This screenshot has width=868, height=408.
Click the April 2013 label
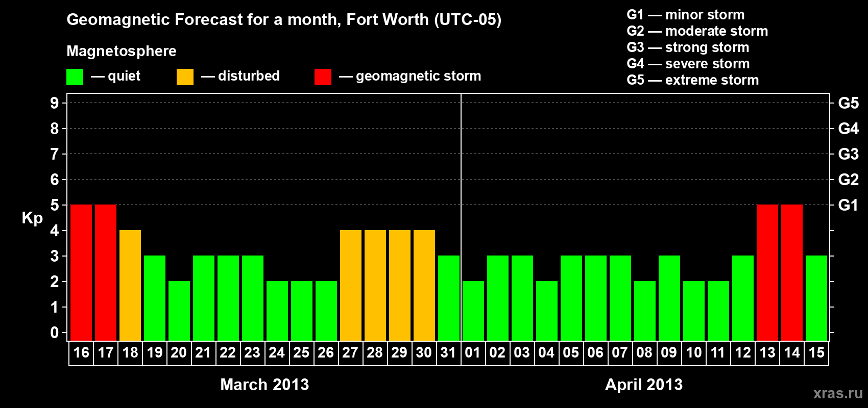tap(644, 385)
